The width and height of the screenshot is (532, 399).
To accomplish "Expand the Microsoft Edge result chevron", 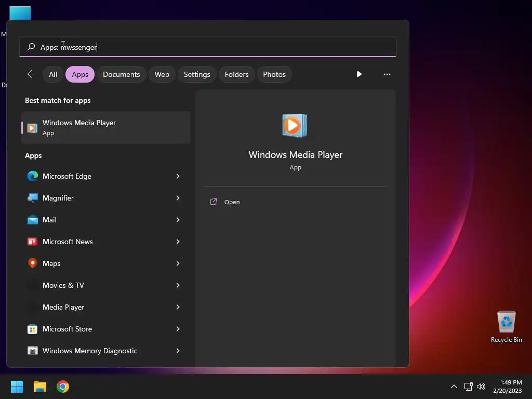I will pos(178,176).
